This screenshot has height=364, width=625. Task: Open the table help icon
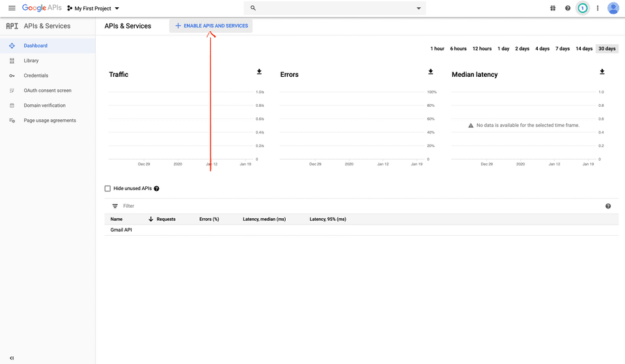click(x=608, y=206)
